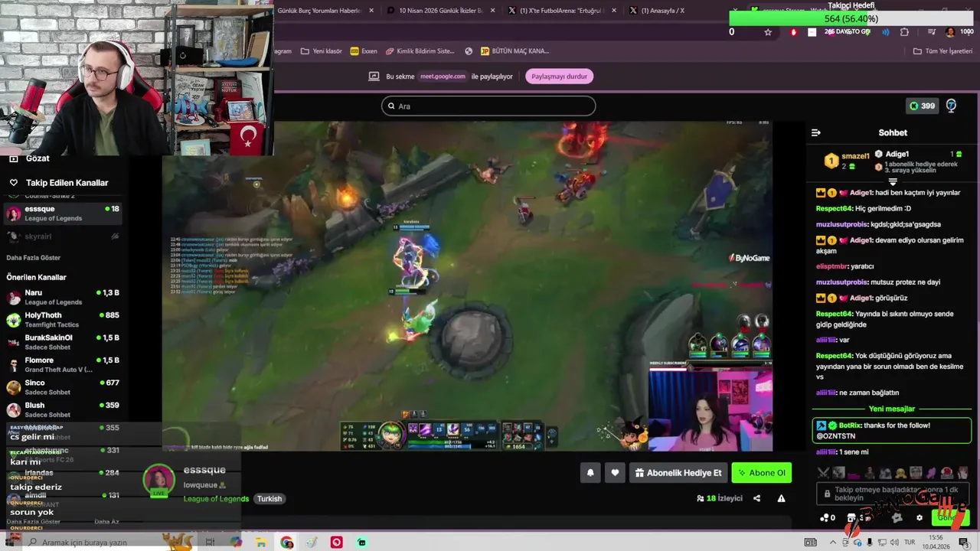Viewport: 980px width, 551px height.
Task: Click Paylaşmayı durdur button
Action: point(560,77)
